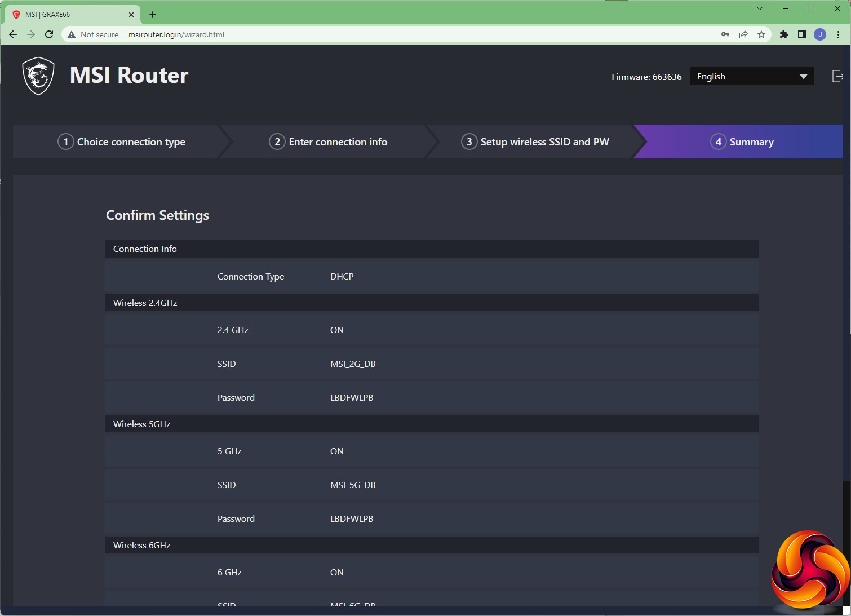
Task: Click the browser forward arrow
Action: [x=31, y=34]
